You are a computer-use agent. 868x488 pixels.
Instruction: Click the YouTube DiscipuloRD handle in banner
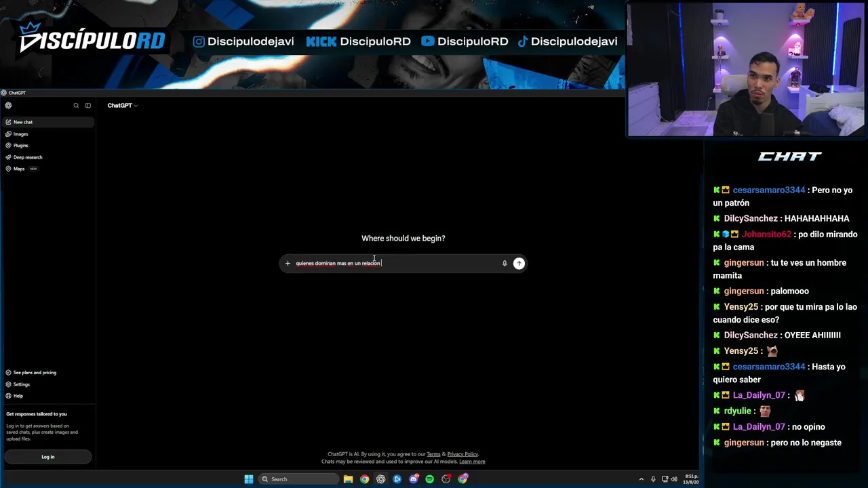pos(465,41)
